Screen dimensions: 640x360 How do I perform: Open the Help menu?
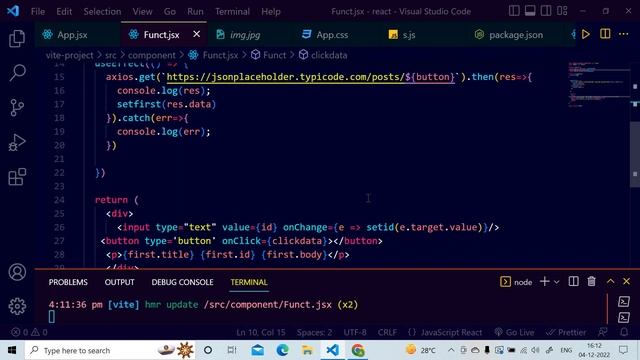[x=271, y=11]
